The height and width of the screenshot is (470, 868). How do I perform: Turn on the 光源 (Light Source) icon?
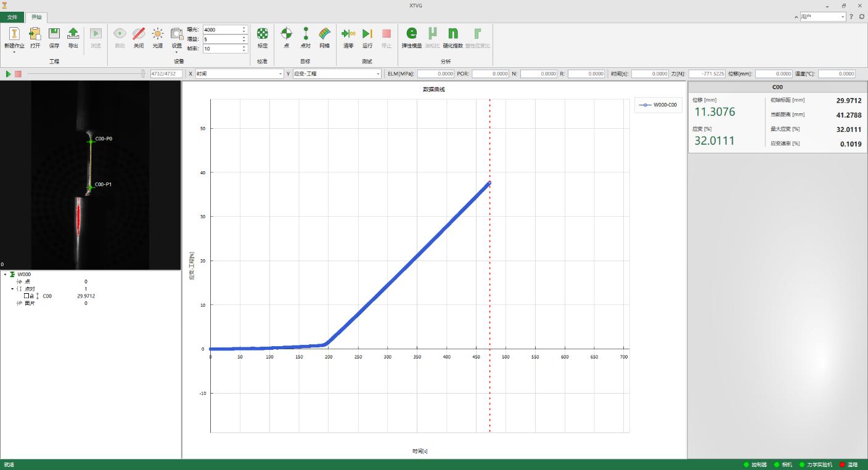tap(158, 34)
